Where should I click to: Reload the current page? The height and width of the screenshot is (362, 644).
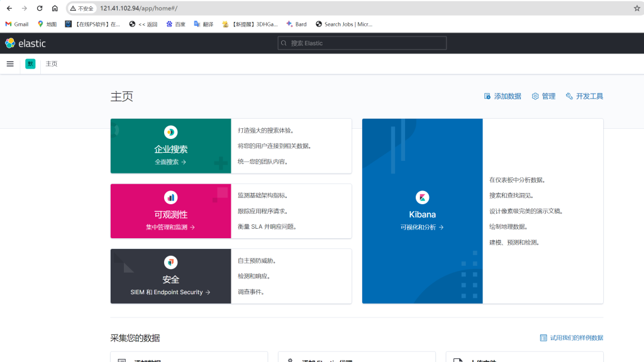pos(40,8)
